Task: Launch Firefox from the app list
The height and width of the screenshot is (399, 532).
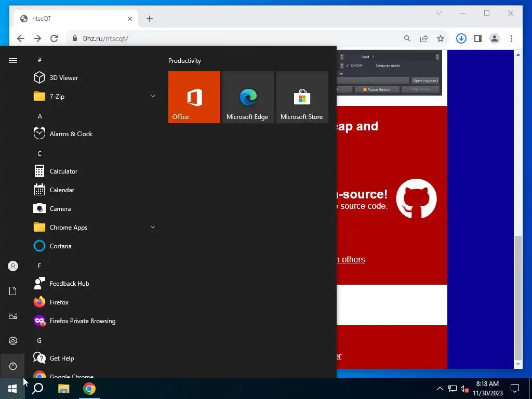Action: tap(94, 302)
